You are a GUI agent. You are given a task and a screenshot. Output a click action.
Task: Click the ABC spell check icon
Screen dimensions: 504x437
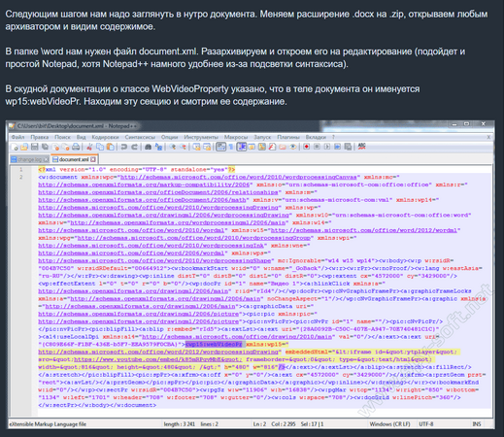(362, 147)
